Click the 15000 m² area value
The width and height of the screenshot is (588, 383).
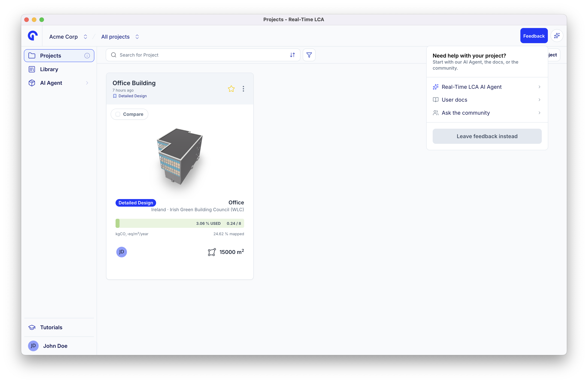click(x=232, y=252)
